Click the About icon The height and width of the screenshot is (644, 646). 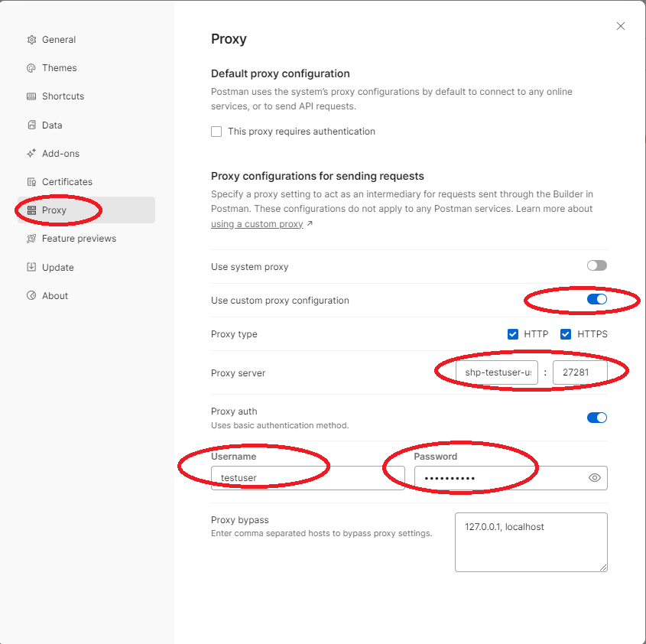[x=31, y=296]
